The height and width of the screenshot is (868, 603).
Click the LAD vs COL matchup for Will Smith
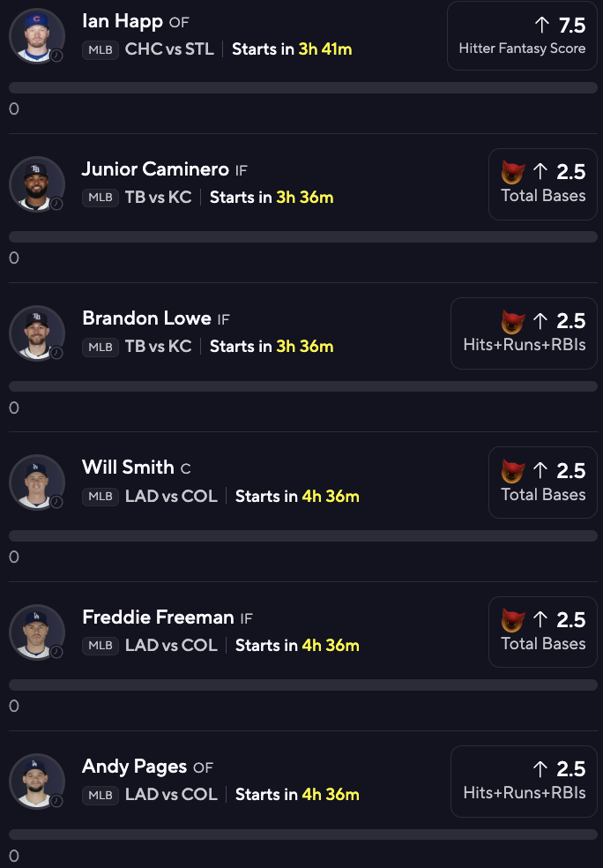[x=171, y=497]
